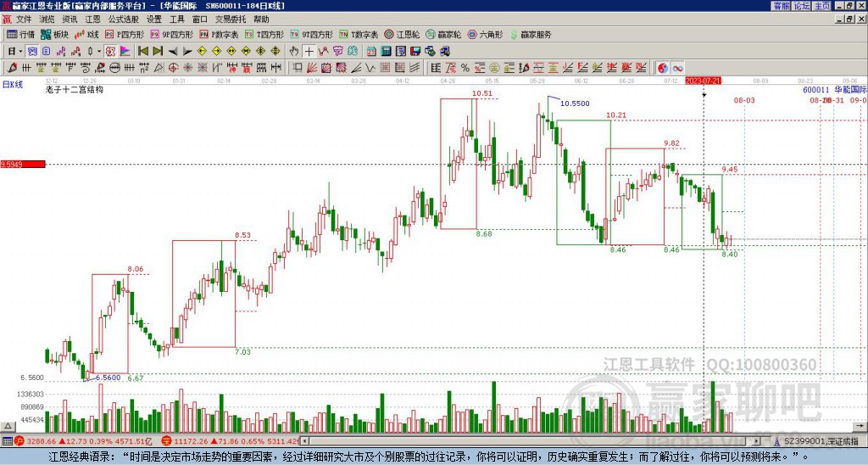Image resolution: width=868 pixels, height=465 pixels.
Task: Open the 9T四方形 tool
Action: 311,34
